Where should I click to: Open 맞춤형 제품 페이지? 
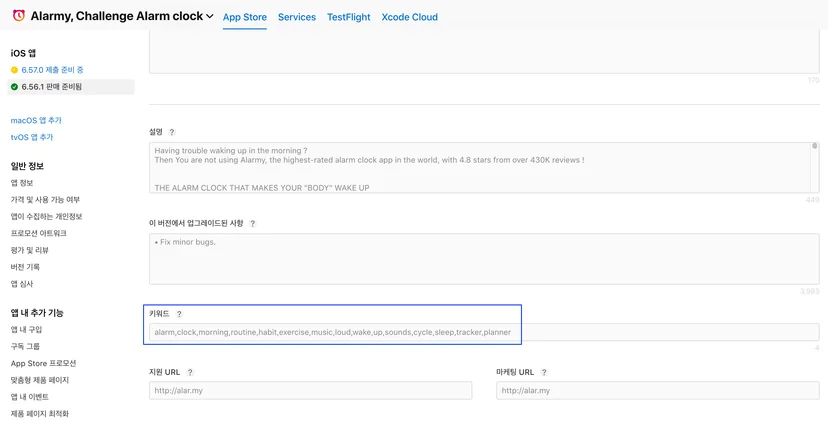click(40, 380)
